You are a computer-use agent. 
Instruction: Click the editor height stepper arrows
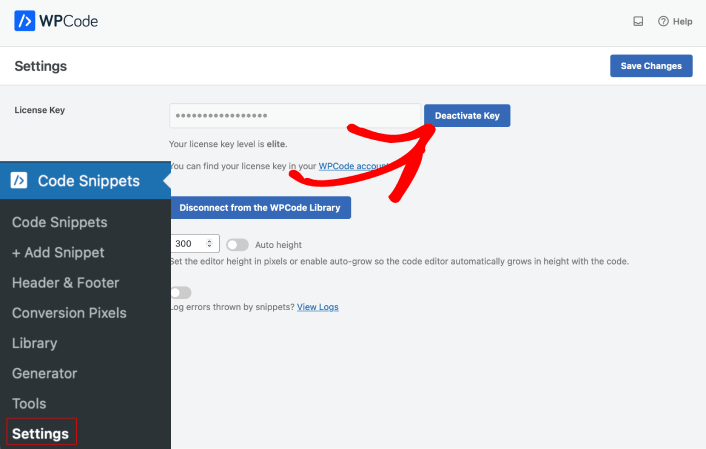click(209, 244)
